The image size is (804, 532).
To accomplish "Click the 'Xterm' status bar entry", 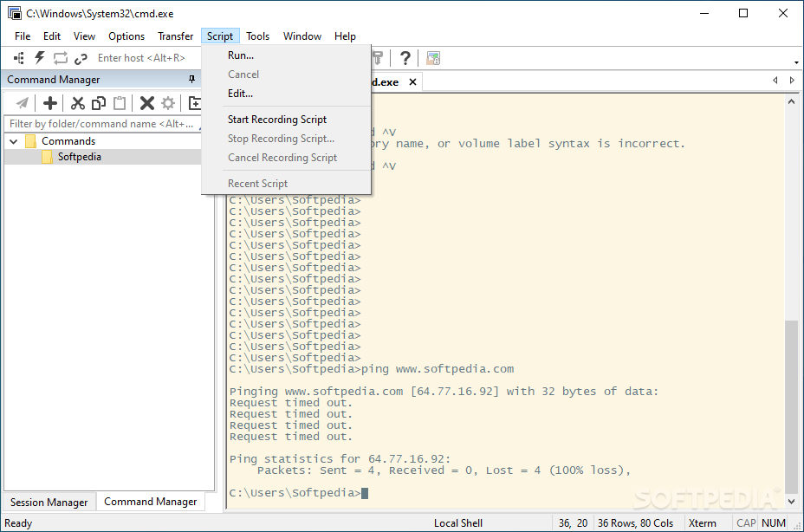I will (702, 523).
